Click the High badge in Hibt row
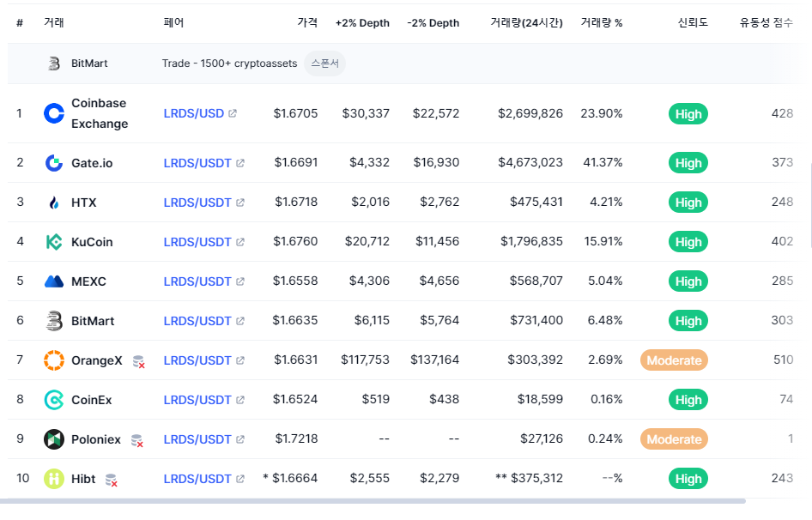Image resolution: width=812 pixels, height=520 pixels. tap(688, 479)
